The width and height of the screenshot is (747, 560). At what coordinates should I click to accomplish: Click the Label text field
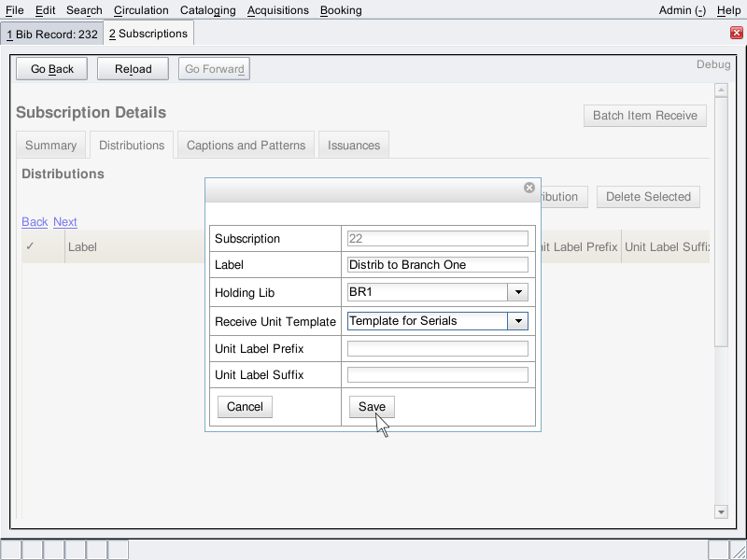click(x=437, y=265)
